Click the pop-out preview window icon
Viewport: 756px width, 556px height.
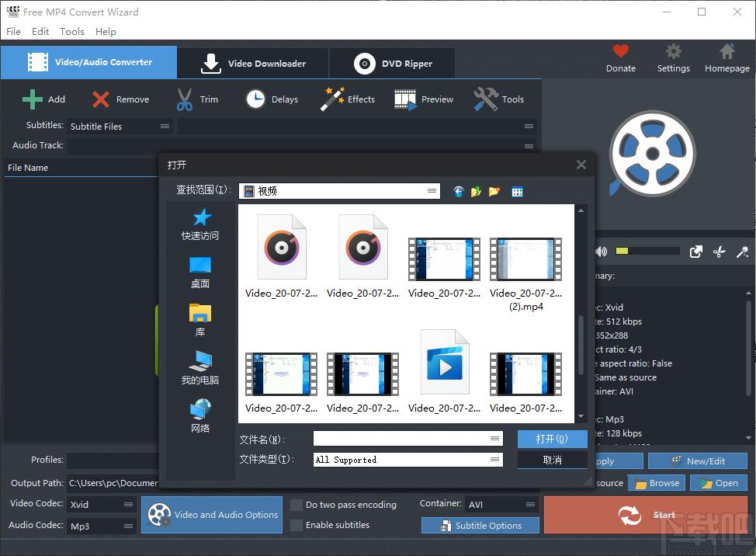695,252
